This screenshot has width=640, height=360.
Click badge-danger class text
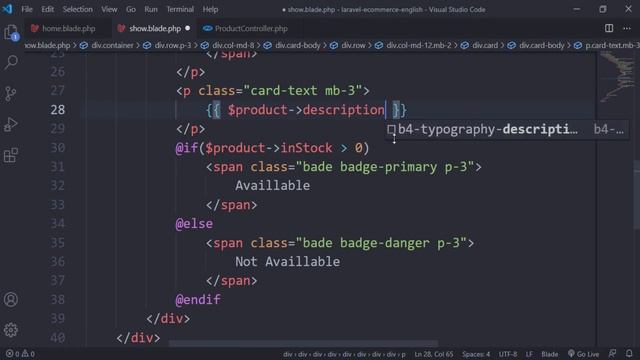[384, 243]
